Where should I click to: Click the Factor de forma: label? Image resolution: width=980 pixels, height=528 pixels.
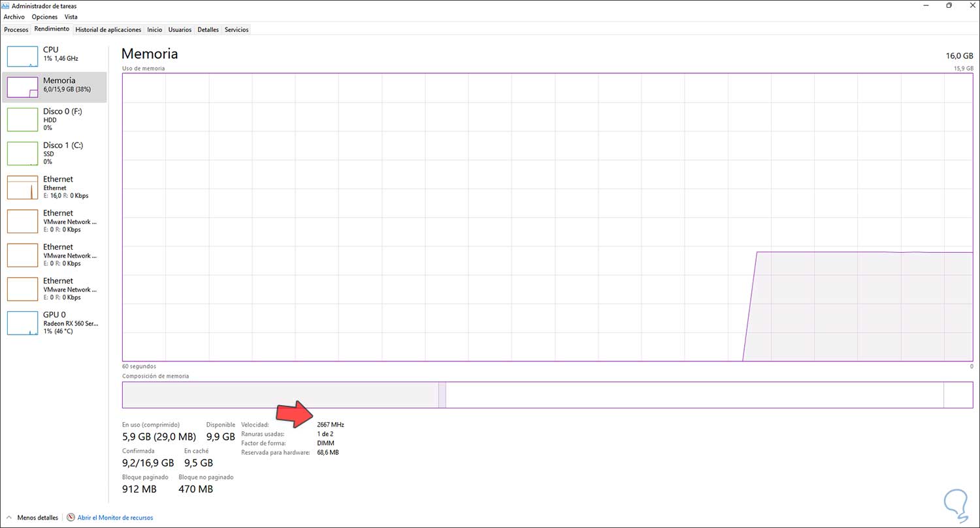[x=263, y=443]
